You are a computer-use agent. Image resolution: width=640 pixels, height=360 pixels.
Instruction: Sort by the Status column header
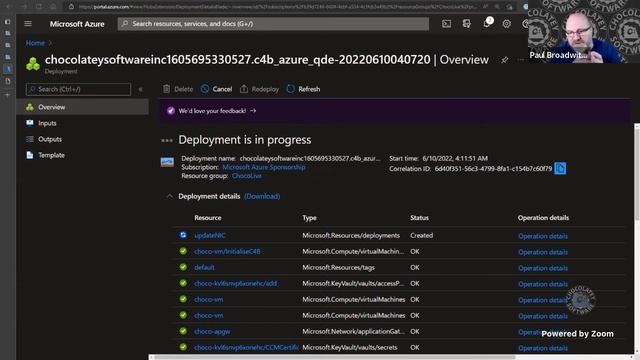pos(419,218)
